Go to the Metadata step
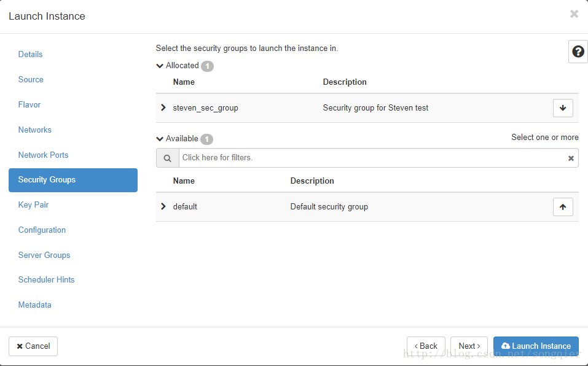The width and height of the screenshot is (588, 366). pos(34,305)
